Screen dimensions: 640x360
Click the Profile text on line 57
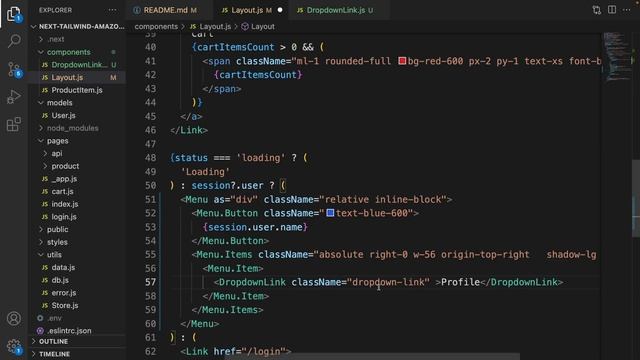460,282
